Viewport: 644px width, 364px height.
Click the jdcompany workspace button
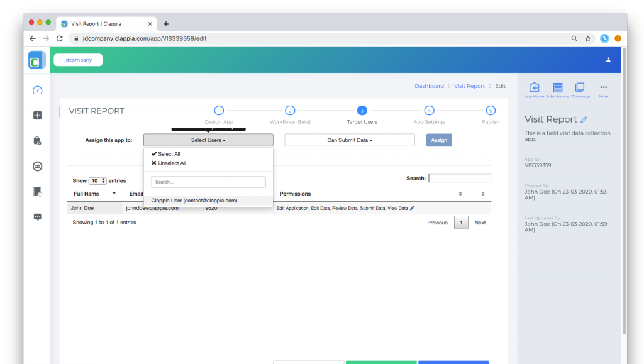coord(78,60)
